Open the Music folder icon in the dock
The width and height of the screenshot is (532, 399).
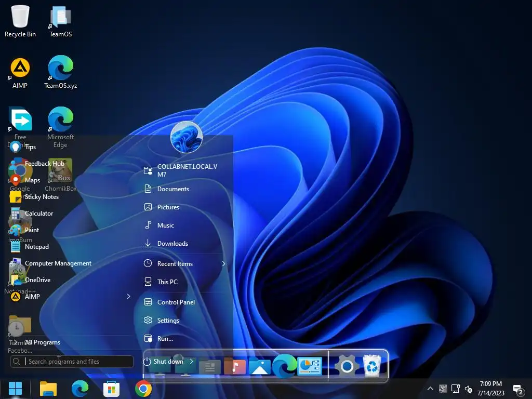pyautogui.click(x=235, y=366)
